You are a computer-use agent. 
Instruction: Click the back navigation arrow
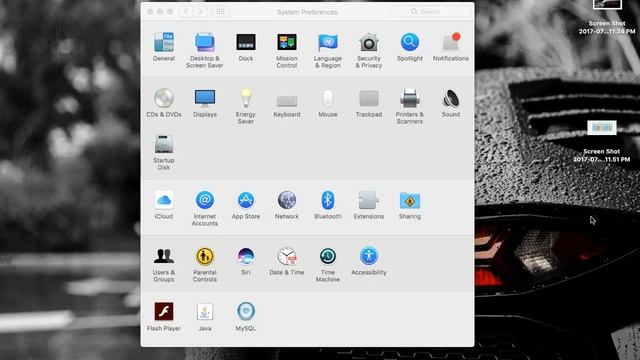click(x=186, y=12)
